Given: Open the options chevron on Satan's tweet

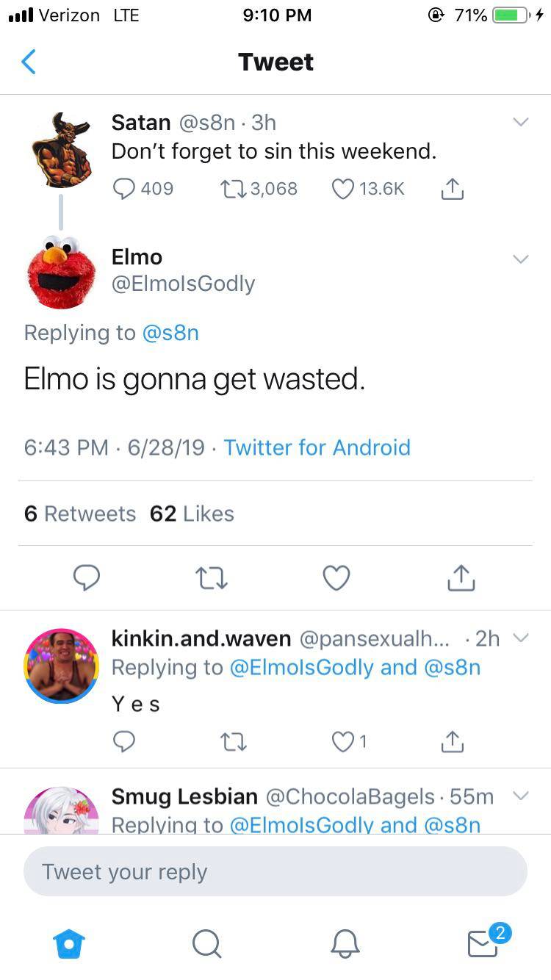Looking at the screenshot, I should click(521, 122).
